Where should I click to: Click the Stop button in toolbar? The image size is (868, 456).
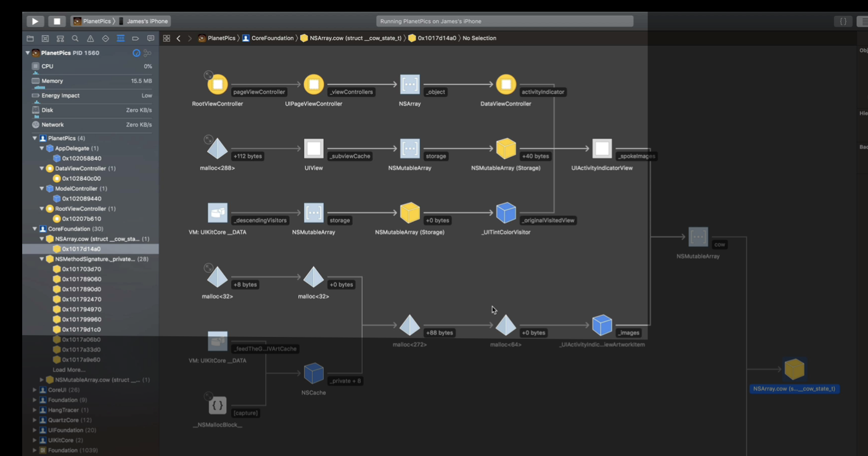click(x=57, y=21)
